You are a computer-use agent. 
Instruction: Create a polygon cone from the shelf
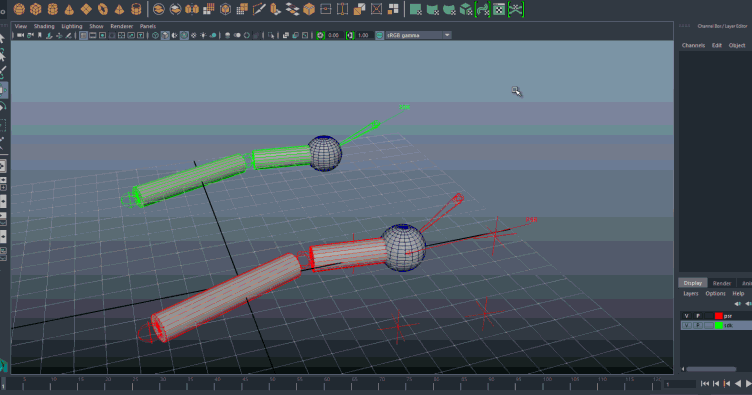70,9
